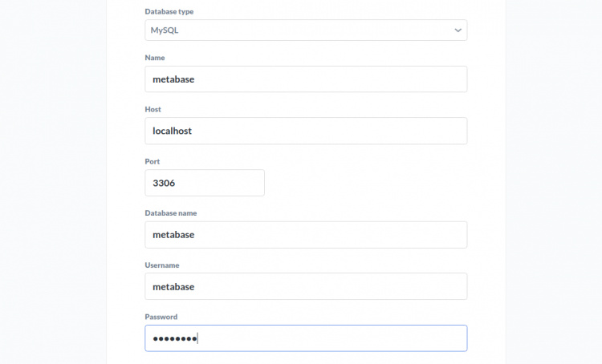The width and height of the screenshot is (602, 364).
Task: Click the "Port" field label
Action: click(153, 161)
